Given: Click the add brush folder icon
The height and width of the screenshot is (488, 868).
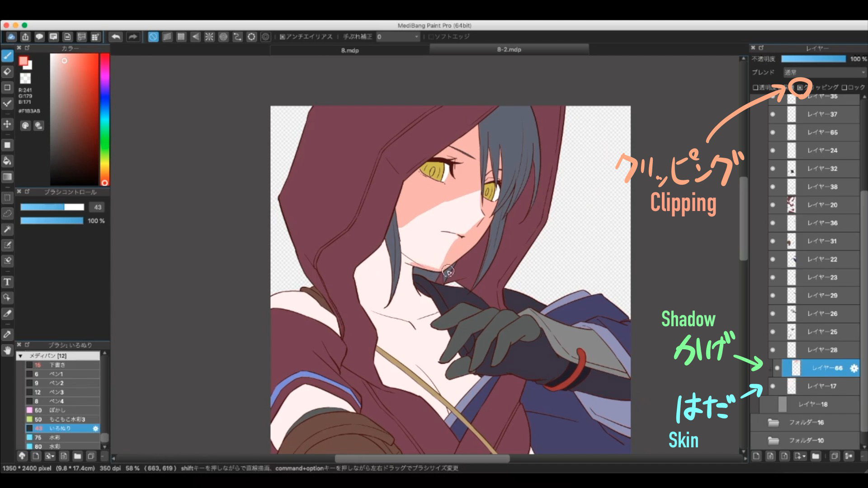Looking at the screenshot, I should pos(77,456).
